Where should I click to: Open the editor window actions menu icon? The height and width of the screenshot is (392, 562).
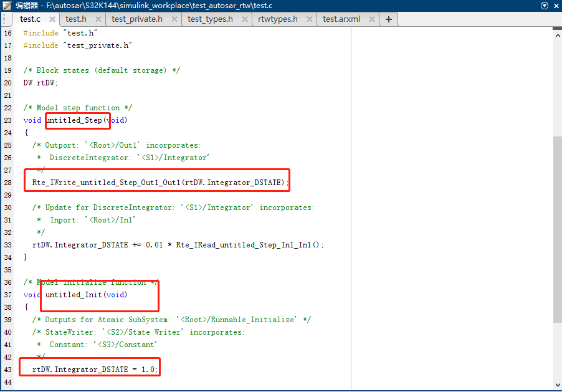[545, 6]
